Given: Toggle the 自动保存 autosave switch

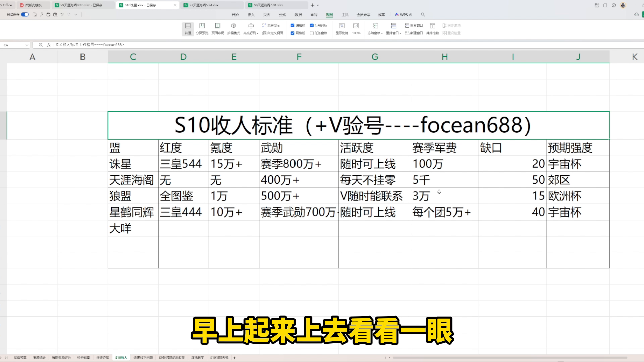Looking at the screenshot, I should coord(25,15).
